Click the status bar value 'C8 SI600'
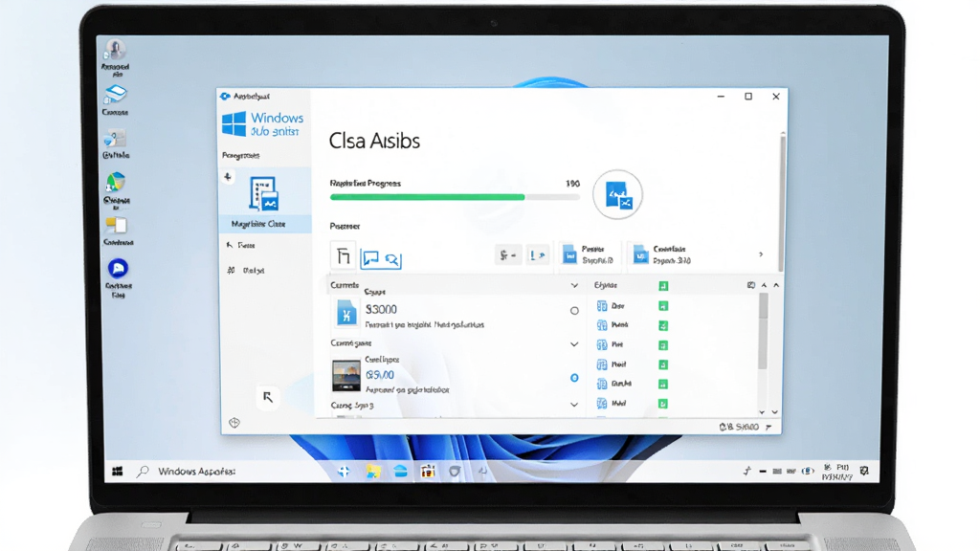The height and width of the screenshot is (551, 980). pyautogui.click(x=739, y=428)
